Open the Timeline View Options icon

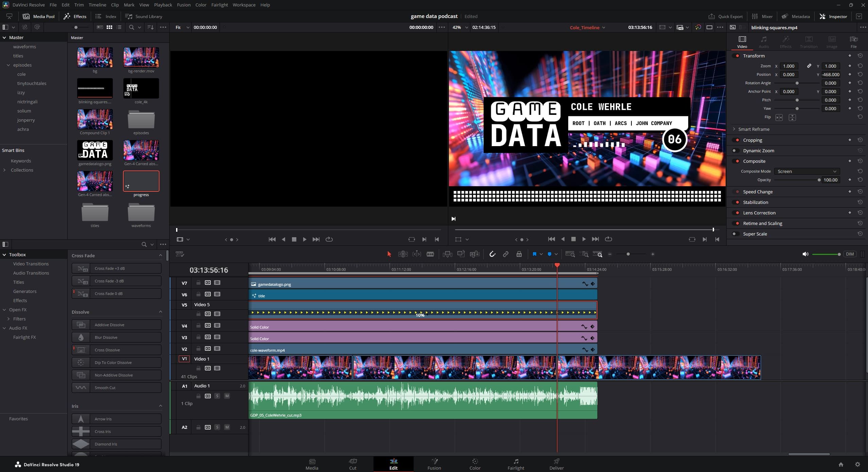[x=180, y=254]
